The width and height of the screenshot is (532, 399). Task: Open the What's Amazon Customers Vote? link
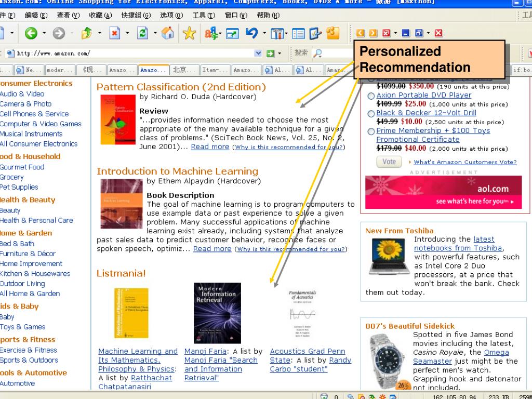pyautogui.click(x=465, y=162)
